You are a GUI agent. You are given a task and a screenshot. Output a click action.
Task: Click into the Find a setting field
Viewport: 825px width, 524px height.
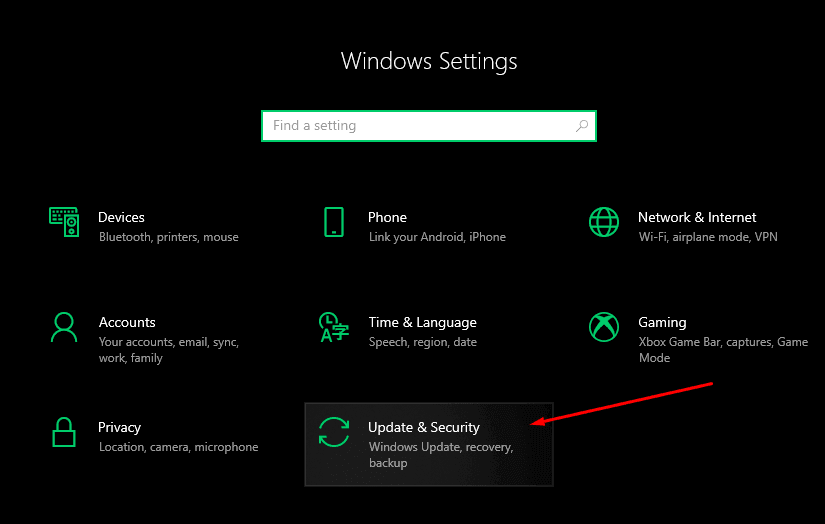coord(429,126)
